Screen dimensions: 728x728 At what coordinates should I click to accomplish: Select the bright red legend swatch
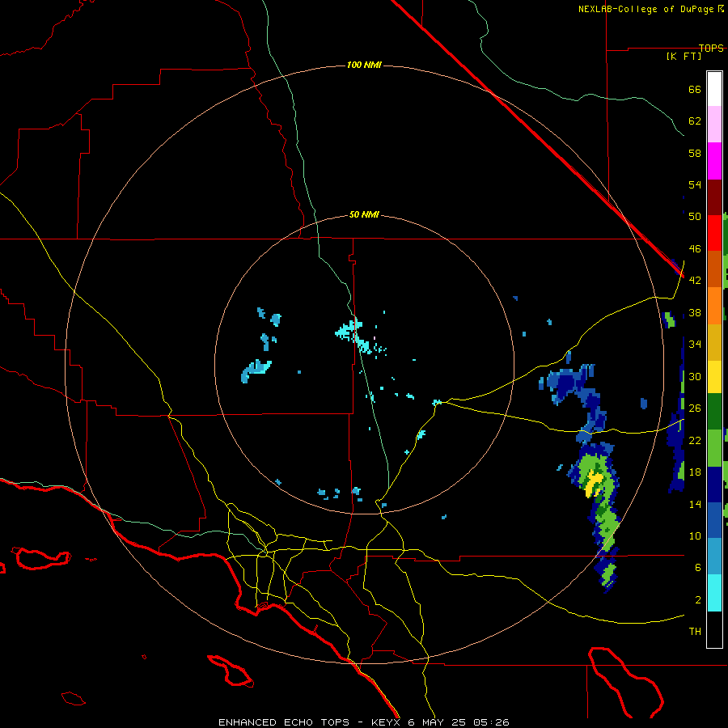tap(714, 233)
